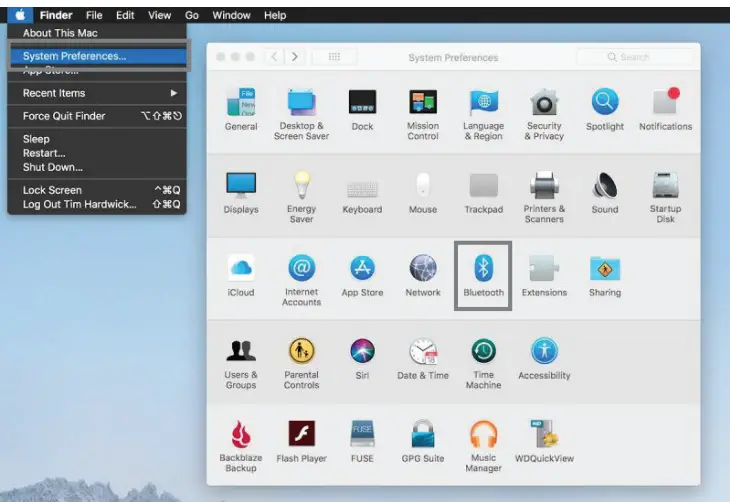Open Parental Controls settings

point(301,364)
